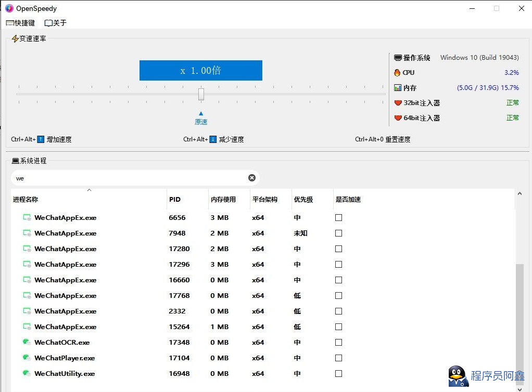532x392 pixels.
Task: Click the PID value 7948
Action: 177,233
